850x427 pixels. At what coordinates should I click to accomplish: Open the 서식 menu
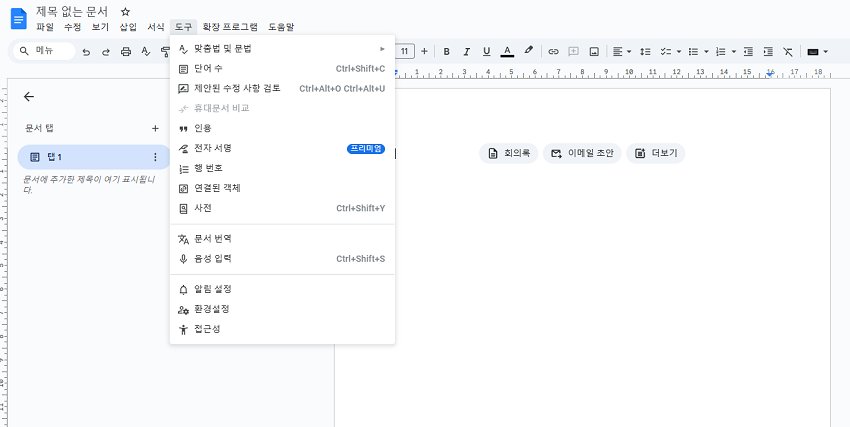click(156, 27)
